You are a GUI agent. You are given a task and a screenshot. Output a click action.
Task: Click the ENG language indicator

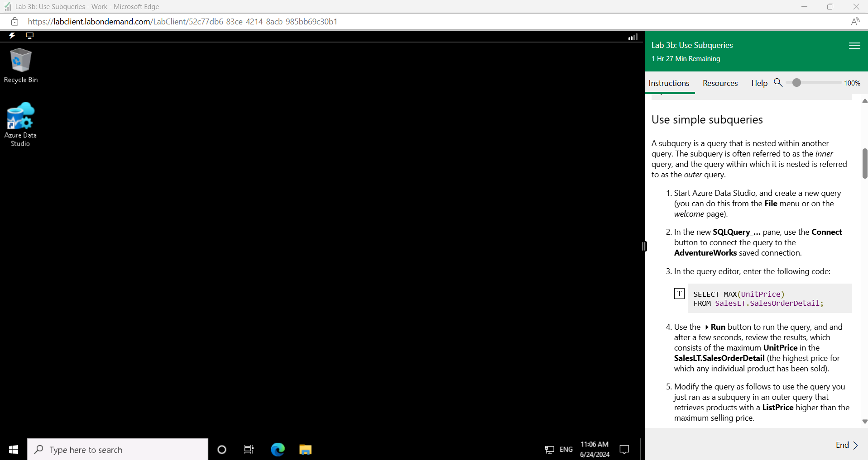(x=566, y=450)
